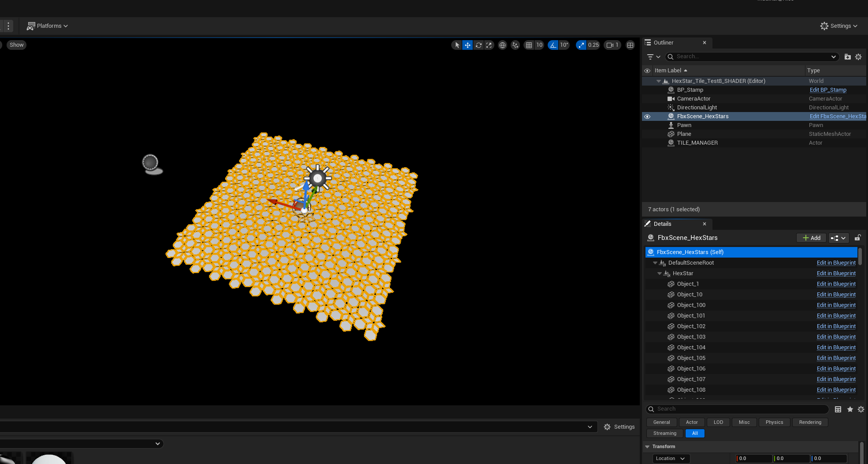Click the Location X value field
Viewport: 868px width, 464px height.
(x=754, y=459)
